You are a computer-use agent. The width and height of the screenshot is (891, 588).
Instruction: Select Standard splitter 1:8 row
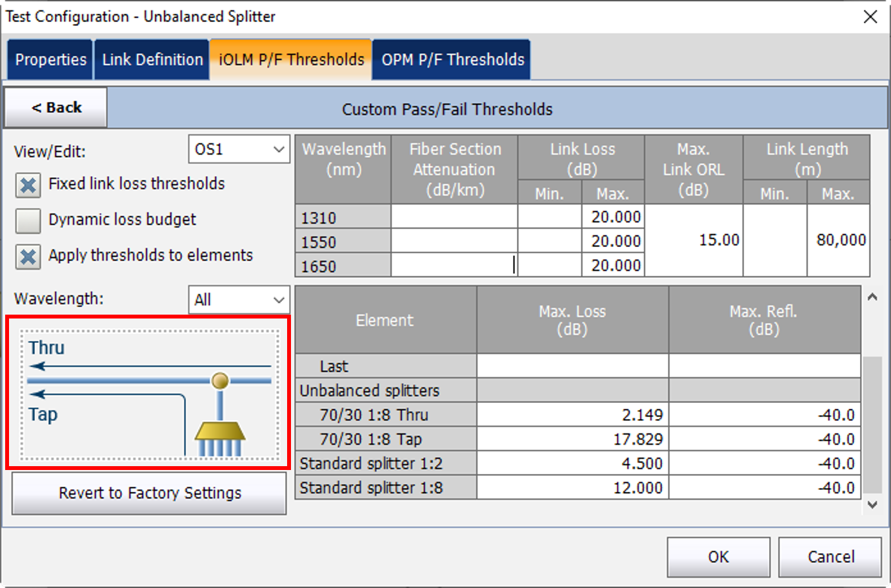pos(386,487)
